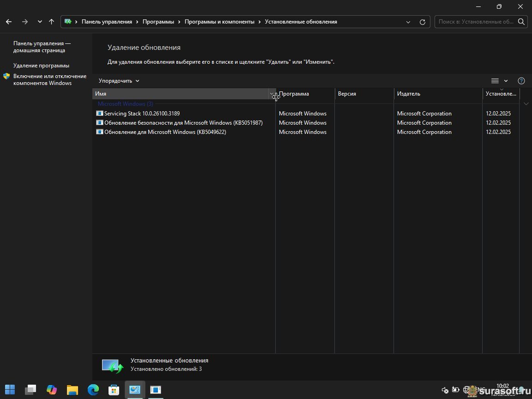
Task: Open 'Панель управления' breadcrumb
Action: click(x=107, y=22)
